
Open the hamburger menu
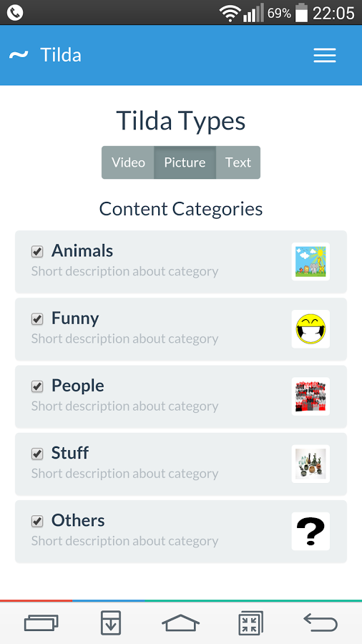pyautogui.click(x=325, y=55)
